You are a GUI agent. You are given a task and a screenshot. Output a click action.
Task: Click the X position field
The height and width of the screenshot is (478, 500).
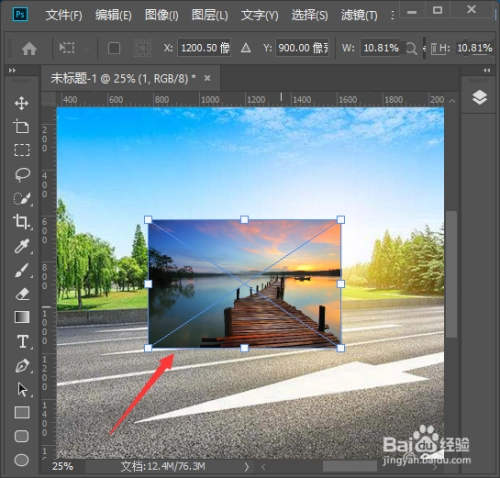pos(204,48)
